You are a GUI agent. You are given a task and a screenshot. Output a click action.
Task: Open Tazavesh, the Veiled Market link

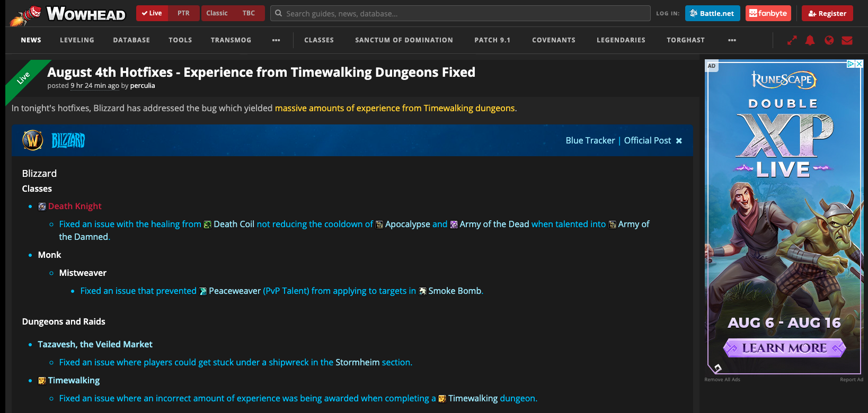pyautogui.click(x=95, y=345)
